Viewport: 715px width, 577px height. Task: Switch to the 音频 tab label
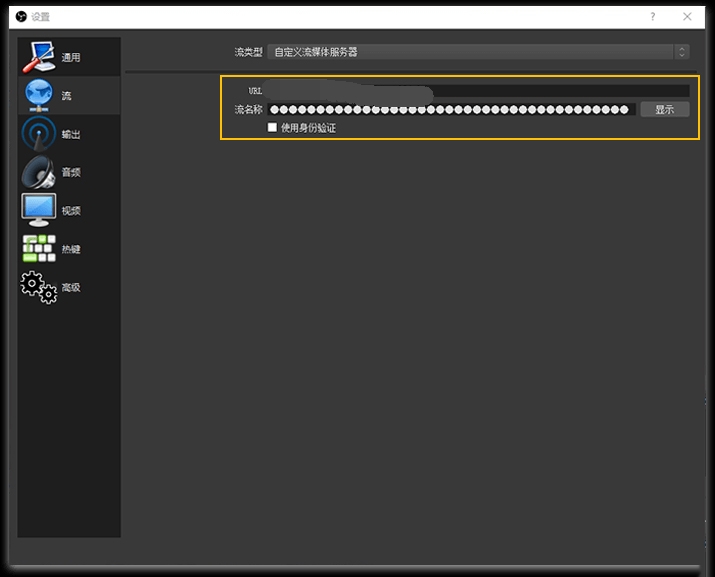tap(71, 172)
